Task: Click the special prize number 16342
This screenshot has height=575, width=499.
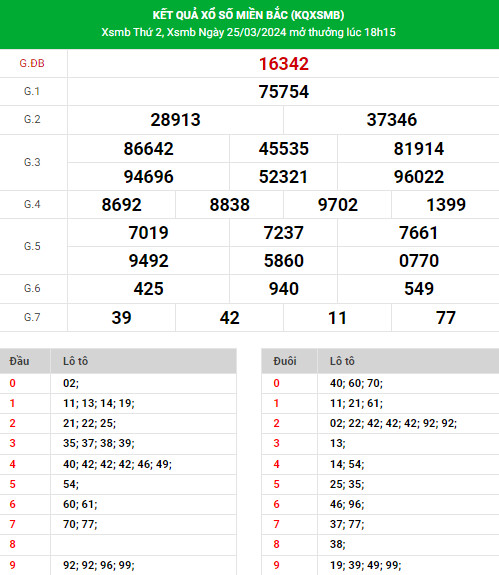Action: 283,64
